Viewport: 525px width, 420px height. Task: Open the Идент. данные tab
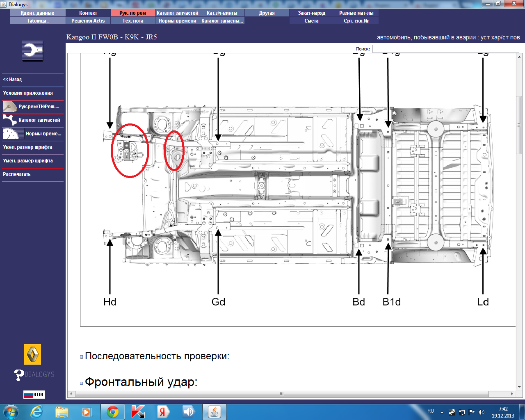pyautogui.click(x=38, y=13)
